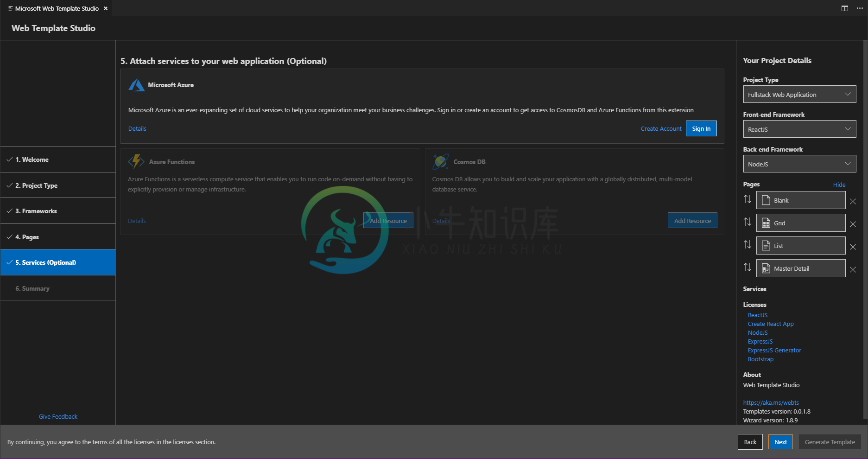This screenshot has width=868, height=459.
Task: Close the Microsoft Web Template Studio tab
Action: (106, 8)
